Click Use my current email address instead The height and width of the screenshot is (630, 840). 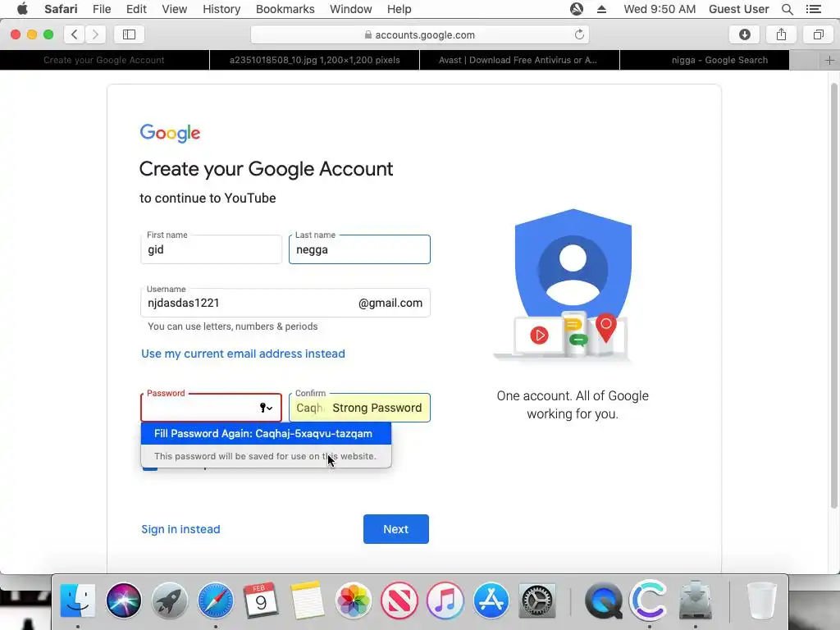pyautogui.click(x=243, y=354)
